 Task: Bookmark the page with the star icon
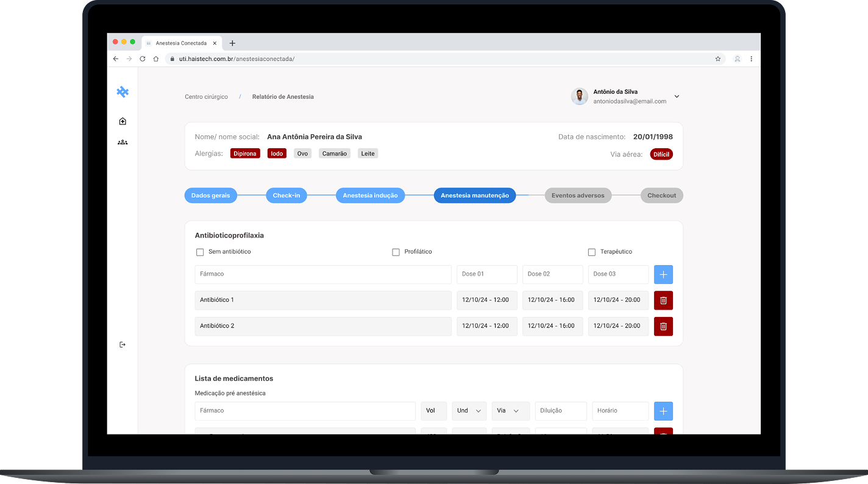pyautogui.click(x=718, y=59)
